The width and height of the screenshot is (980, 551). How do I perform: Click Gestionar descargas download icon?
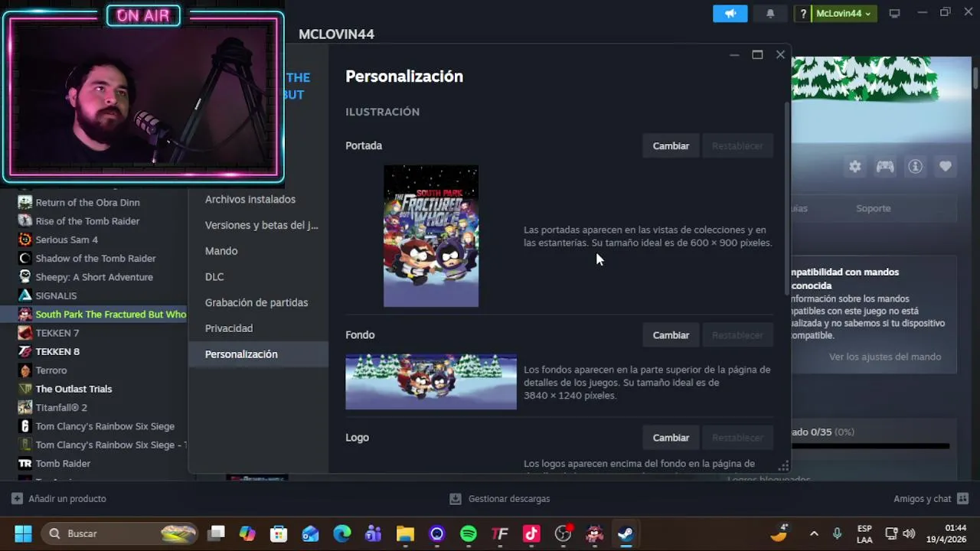point(456,498)
